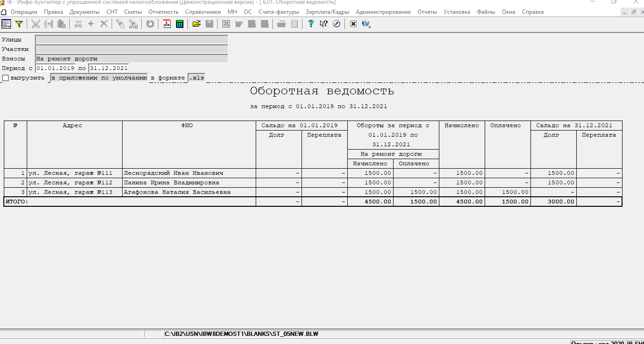Open the СНТ menu
The image size is (644, 344).
[112, 12]
